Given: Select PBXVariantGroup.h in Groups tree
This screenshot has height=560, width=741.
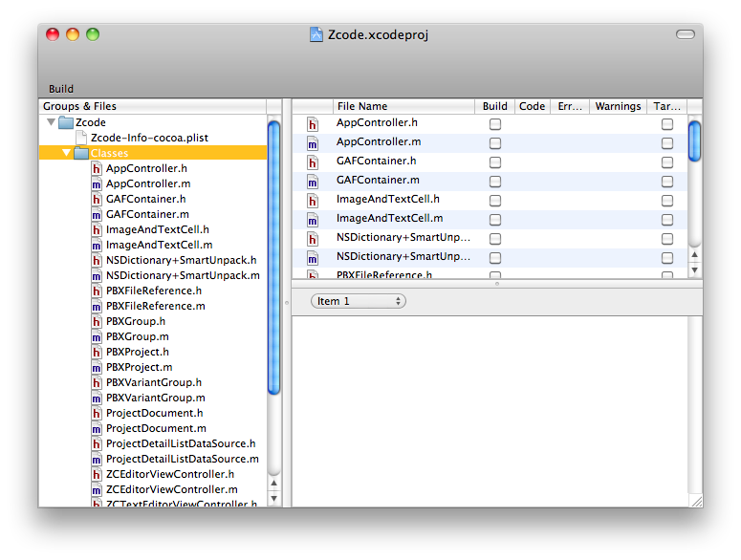Looking at the screenshot, I should click(154, 382).
